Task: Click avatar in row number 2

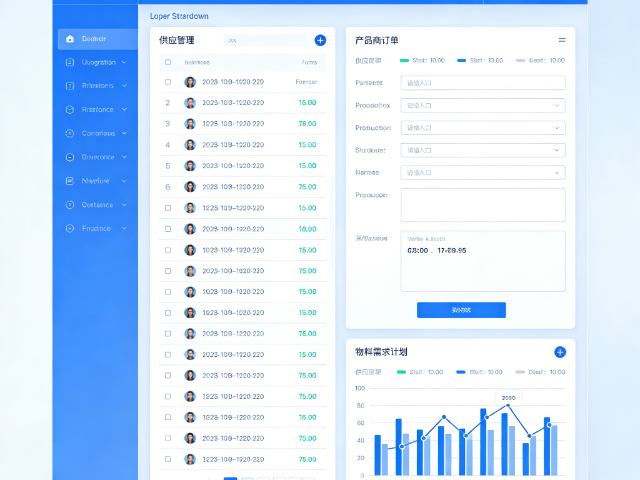Action: coord(190,103)
